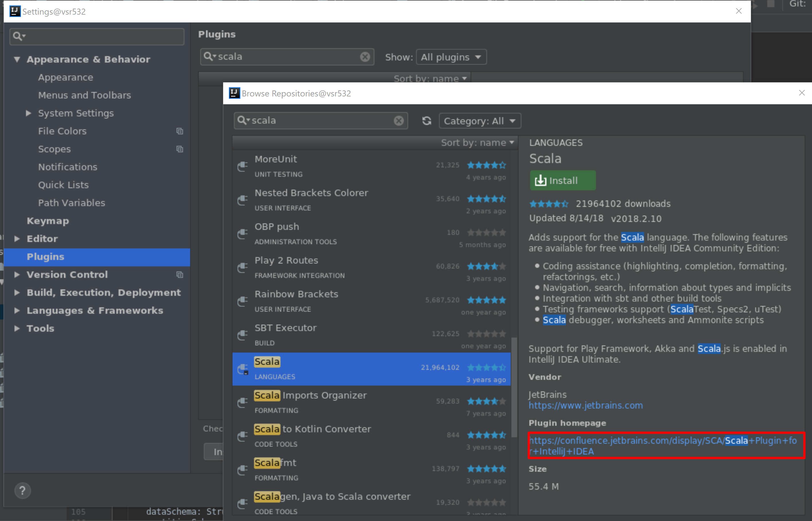Clear the scala search in Settings Plugins
The image size is (812, 521).
tap(365, 57)
